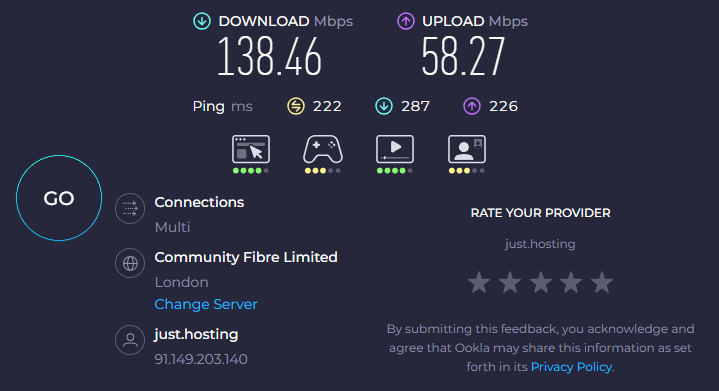Open the Privacy Policy link

[571, 367]
